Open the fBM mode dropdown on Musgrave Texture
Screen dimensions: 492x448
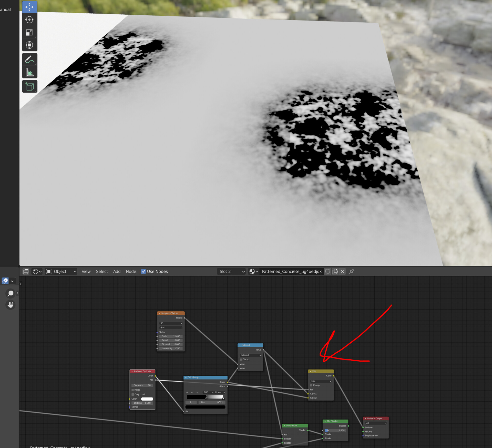pyautogui.click(x=170, y=327)
